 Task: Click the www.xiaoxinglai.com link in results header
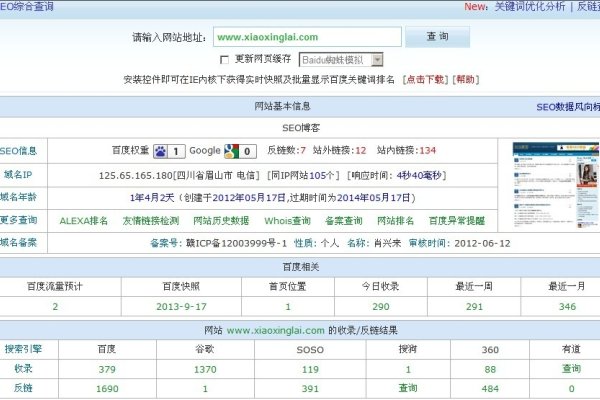pos(276,331)
